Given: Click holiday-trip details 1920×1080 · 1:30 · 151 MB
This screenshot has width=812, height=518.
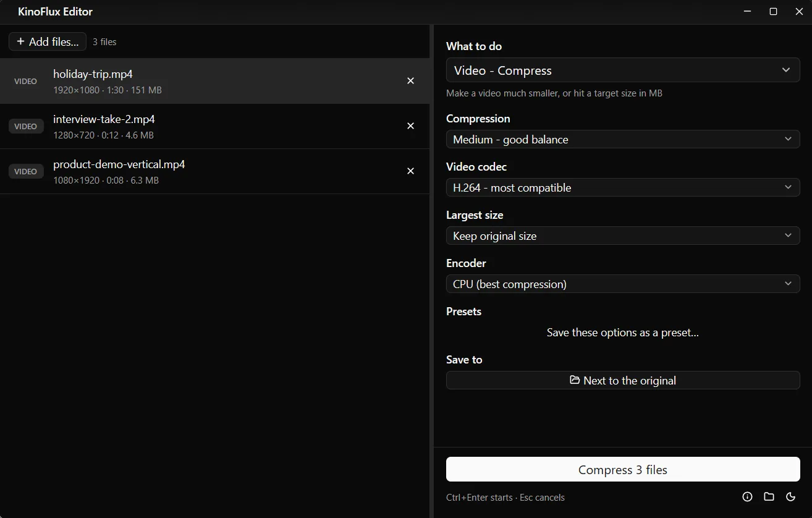Looking at the screenshot, I should point(108,90).
